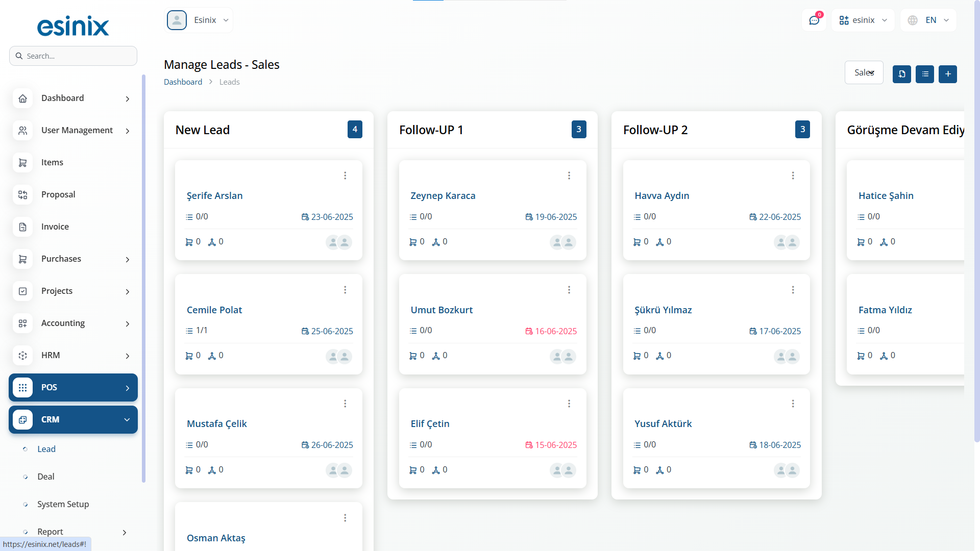Open options menu on Şükrü Yılmaz card

point(793,290)
